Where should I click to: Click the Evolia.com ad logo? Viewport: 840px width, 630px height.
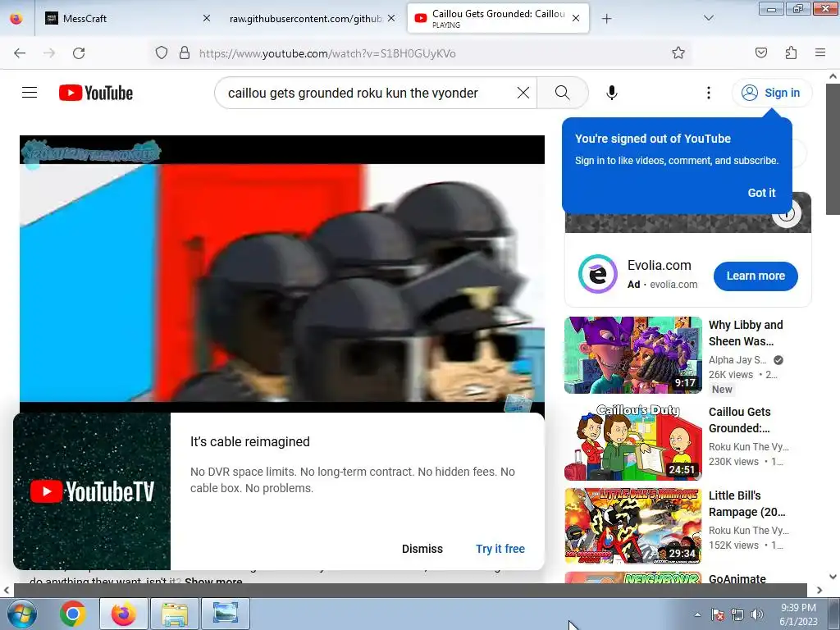[x=597, y=274]
